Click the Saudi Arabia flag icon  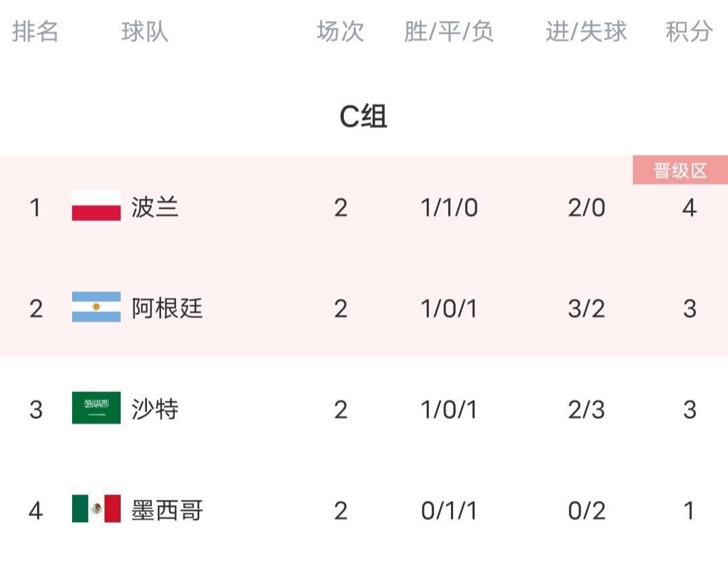coord(96,408)
